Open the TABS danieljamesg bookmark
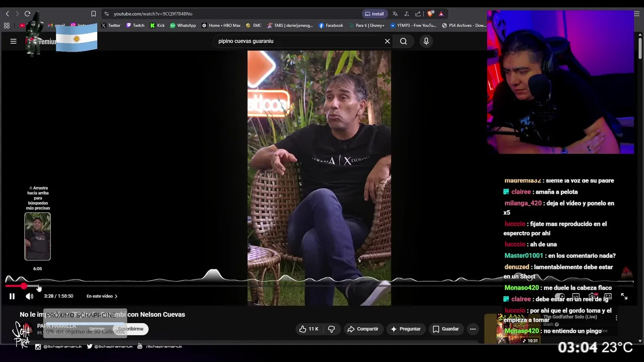Image resolution: width=644 pixels, height=362 pixels. 290,25
